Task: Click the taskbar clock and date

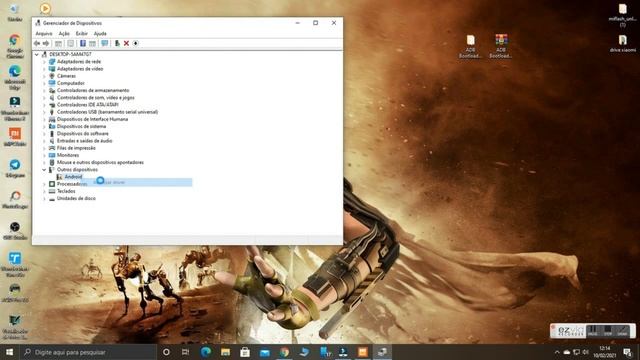Action: pyautogui.click(x=605, y=352)
